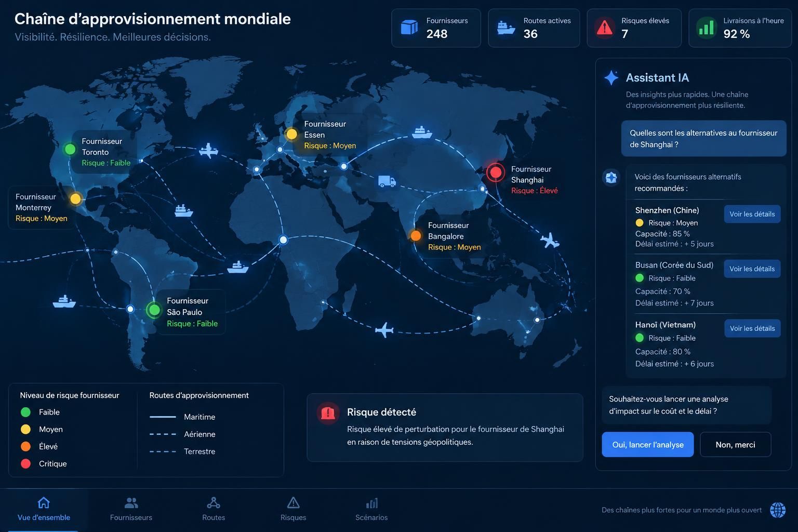Select the yellow Essen supplier marker
Viewport: 798px width, 532px height.
point(291,134)
